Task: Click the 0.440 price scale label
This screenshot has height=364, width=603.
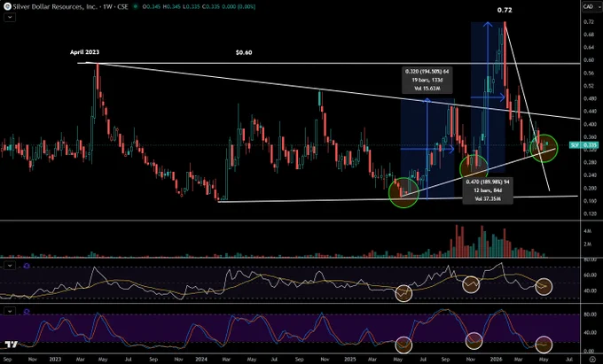Action: coord(590,112)
